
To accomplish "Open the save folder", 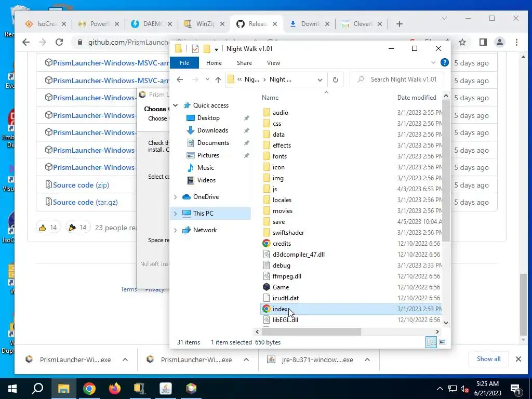I will (x=278, y=222).
